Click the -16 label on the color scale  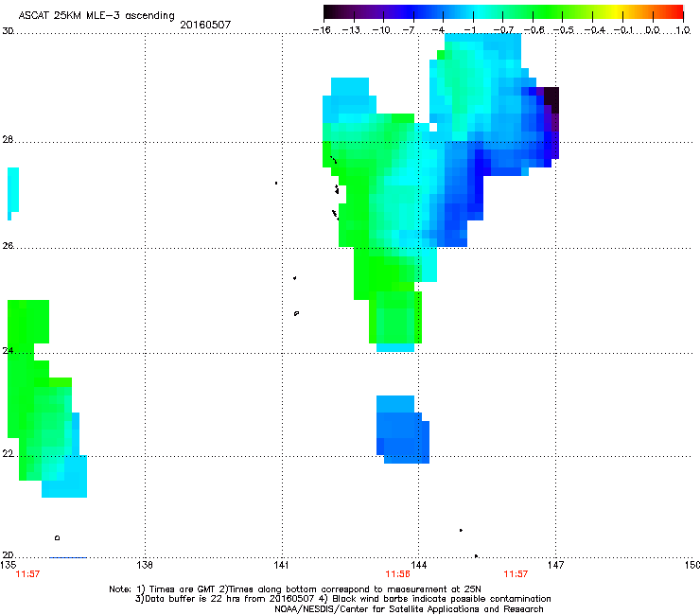tap(322, 30)
